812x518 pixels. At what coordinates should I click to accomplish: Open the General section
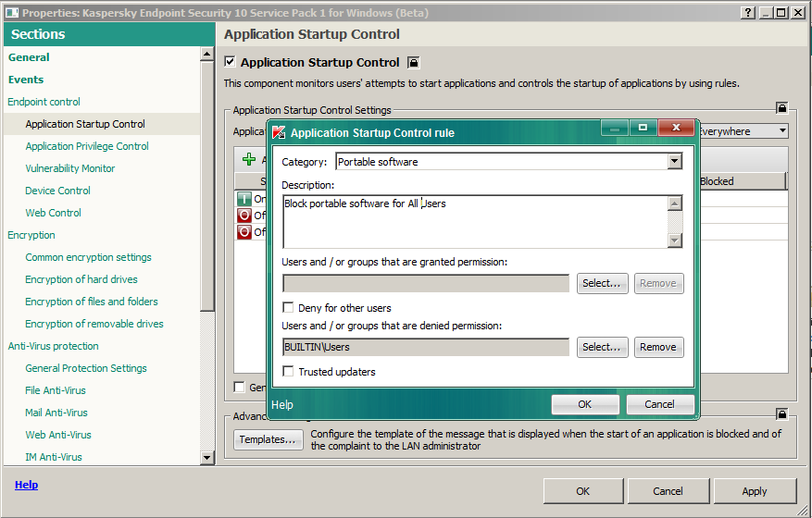coord(29,57)
